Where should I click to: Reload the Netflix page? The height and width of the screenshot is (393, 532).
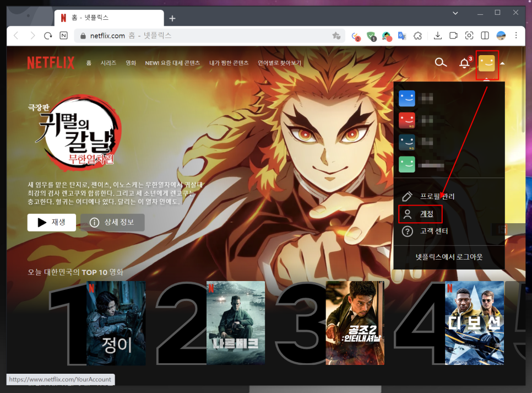coord(48,35)
